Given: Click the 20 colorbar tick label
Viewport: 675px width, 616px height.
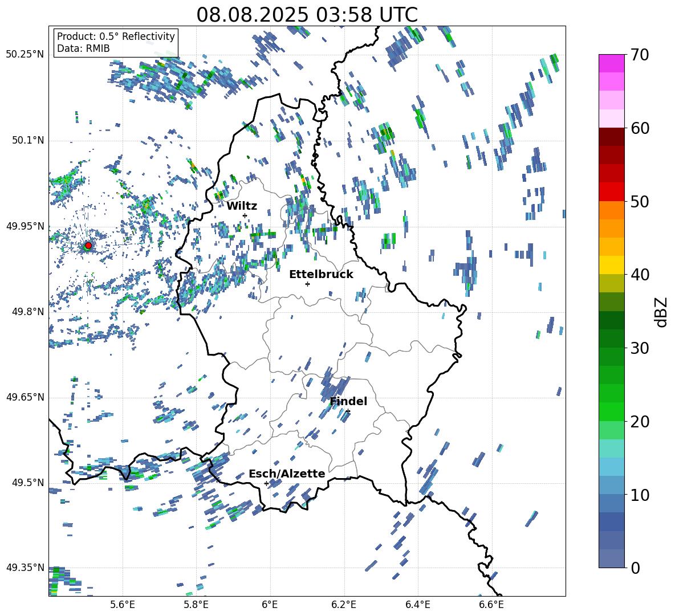Looking at the screenshot, I should 640,422.
